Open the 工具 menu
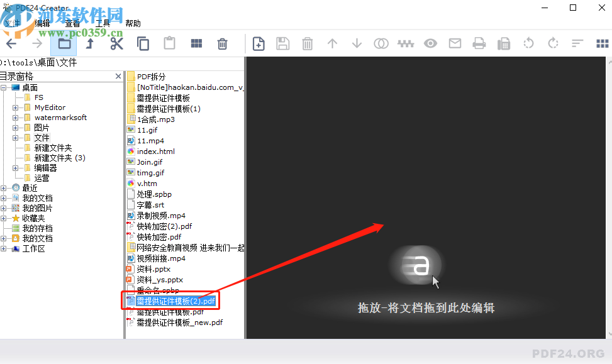This screenshot has width=612, height=364. [x=104, y=23]
